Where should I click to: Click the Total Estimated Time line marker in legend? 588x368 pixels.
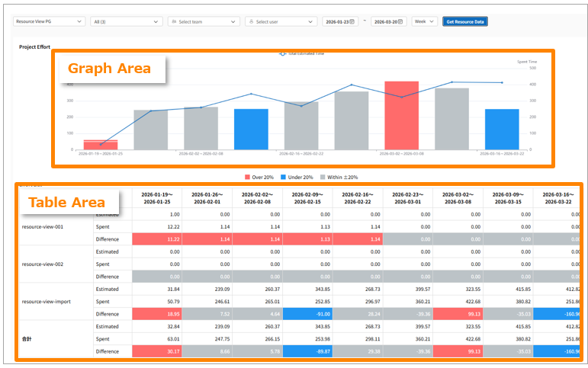click(283, 54)
